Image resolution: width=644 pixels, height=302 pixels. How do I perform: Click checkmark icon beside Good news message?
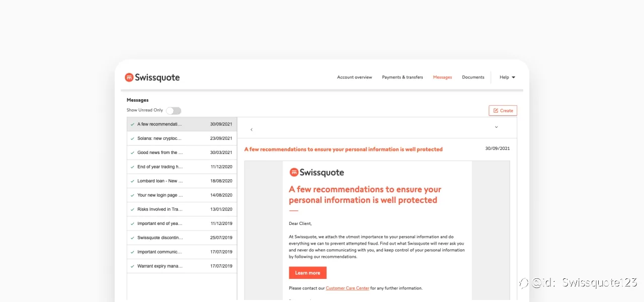point(132,153)
